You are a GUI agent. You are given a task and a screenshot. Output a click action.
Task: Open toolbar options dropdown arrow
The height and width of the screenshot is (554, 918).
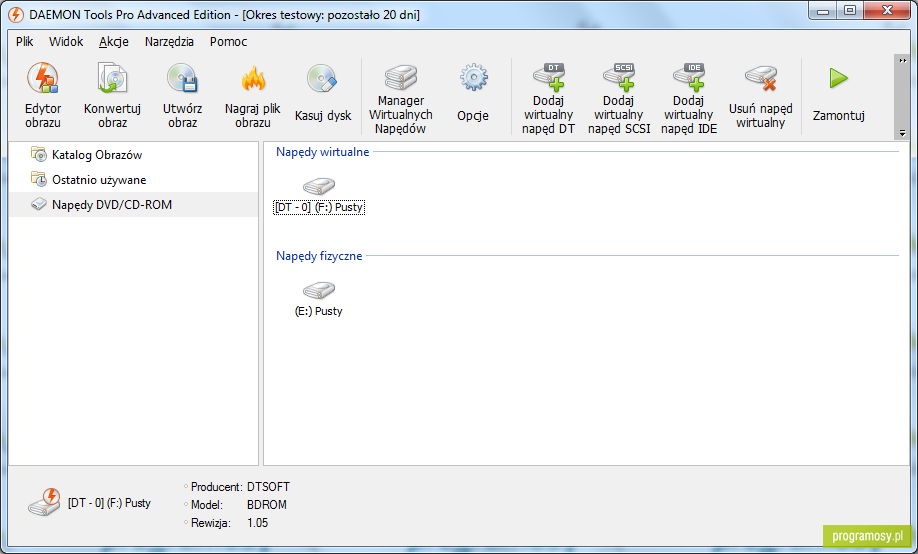902,133
